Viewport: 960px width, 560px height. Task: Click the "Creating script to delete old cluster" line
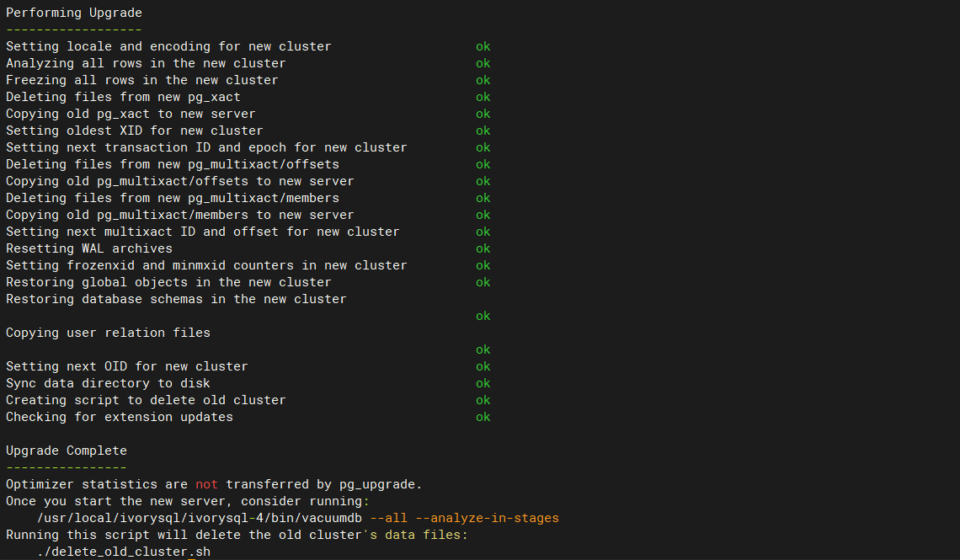pos(146,400)
